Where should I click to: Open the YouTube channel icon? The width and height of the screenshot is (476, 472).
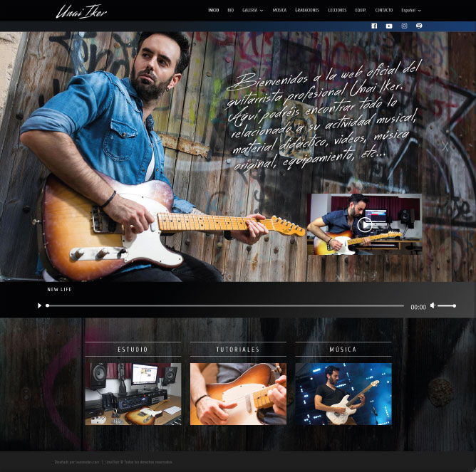click(x=389, y=26)
